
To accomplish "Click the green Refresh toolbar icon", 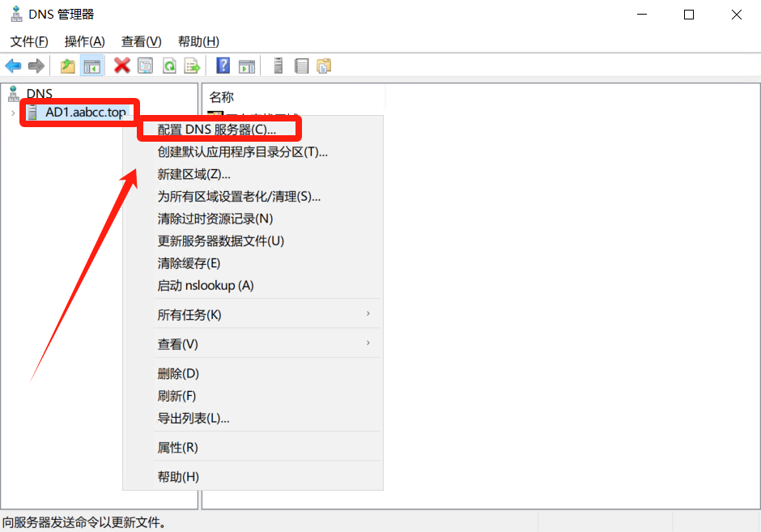I will point(169,66).
